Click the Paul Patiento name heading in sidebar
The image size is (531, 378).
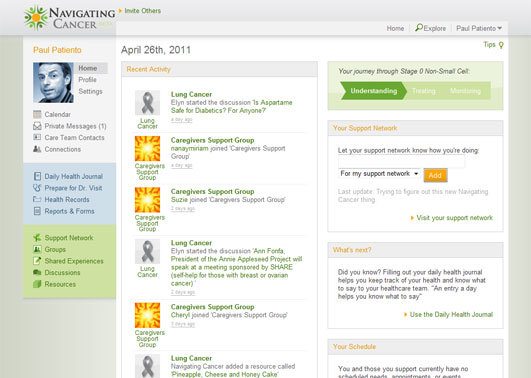pyautogui.click(x=57, y=50)
